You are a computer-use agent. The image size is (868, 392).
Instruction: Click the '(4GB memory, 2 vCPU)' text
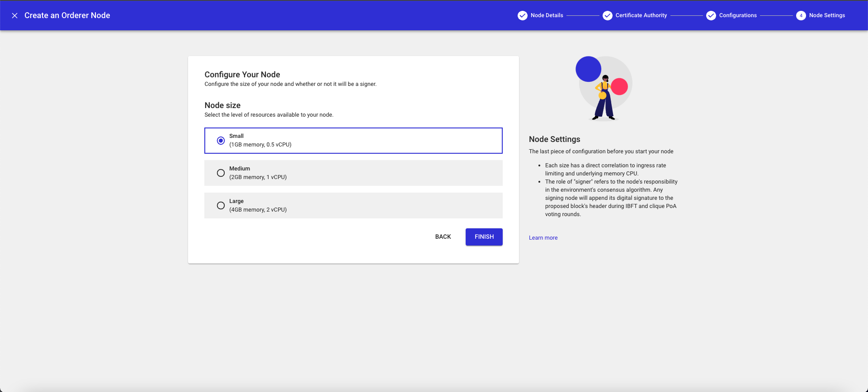pos(258,210)
